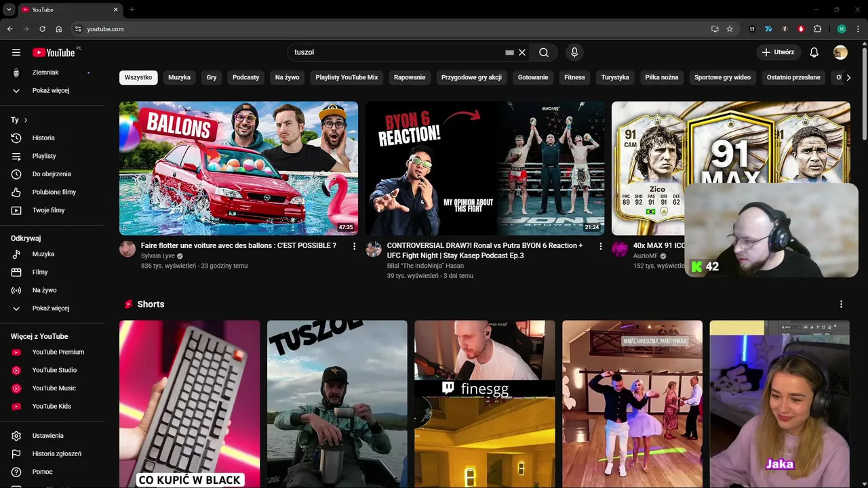Click the YouTube logo home link
Screen dimensions: 868x488
coord(54,52)
